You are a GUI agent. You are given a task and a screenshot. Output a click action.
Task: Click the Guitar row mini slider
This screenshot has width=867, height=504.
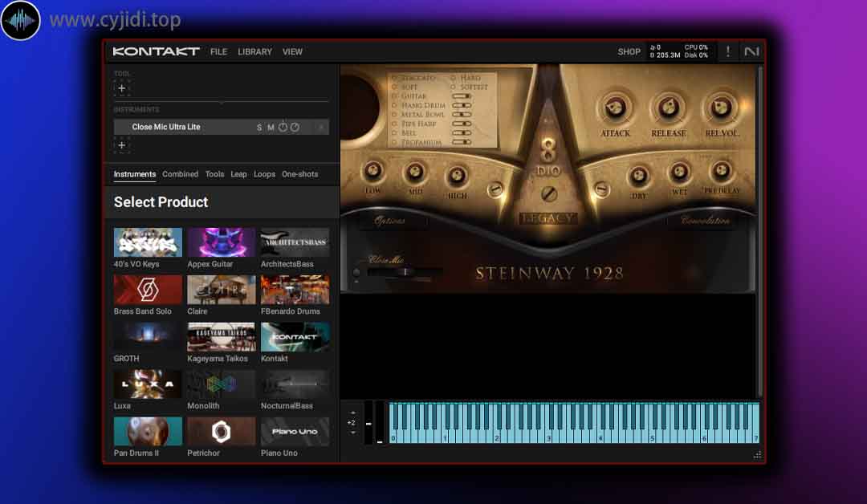[462, 96]
